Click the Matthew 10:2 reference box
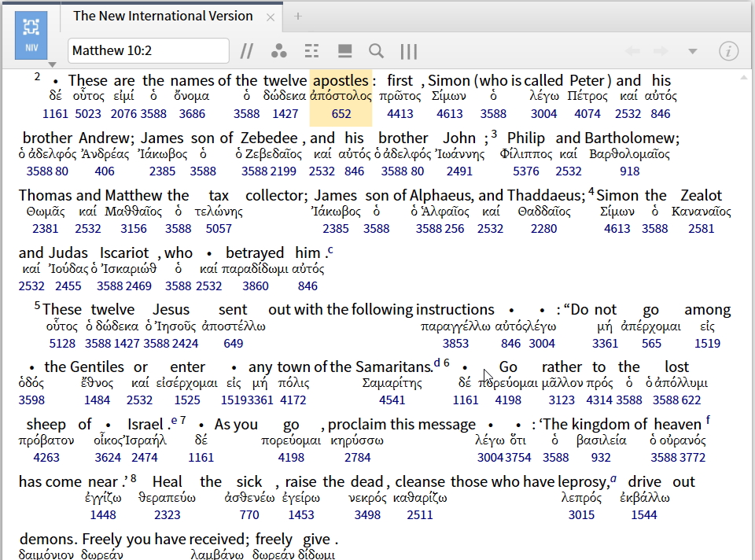Viewport: 755px width, 560px height. (149, 50)
